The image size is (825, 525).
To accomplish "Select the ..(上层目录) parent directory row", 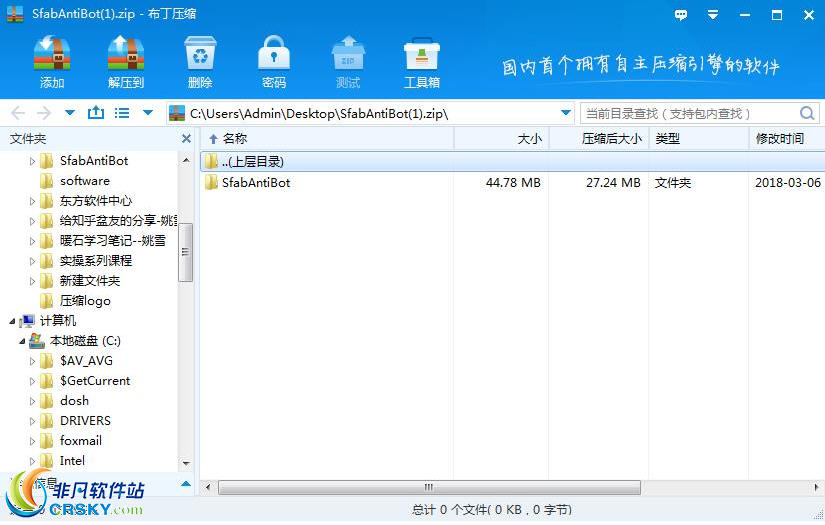I will [x=512, y=161].
